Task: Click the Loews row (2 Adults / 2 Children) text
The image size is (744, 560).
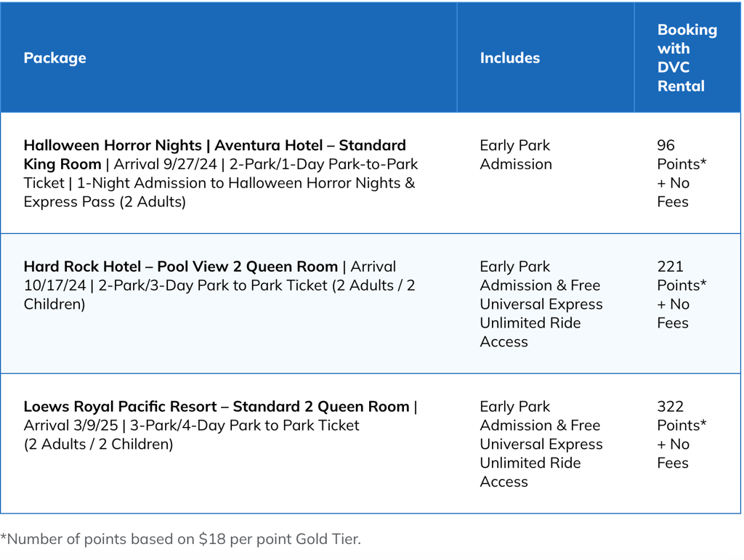Action: [98, 444]
